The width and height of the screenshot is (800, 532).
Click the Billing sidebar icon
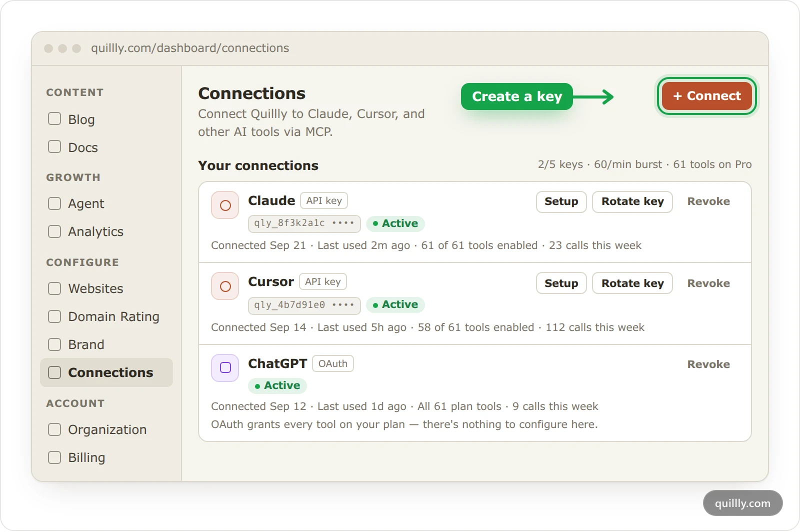54,457
